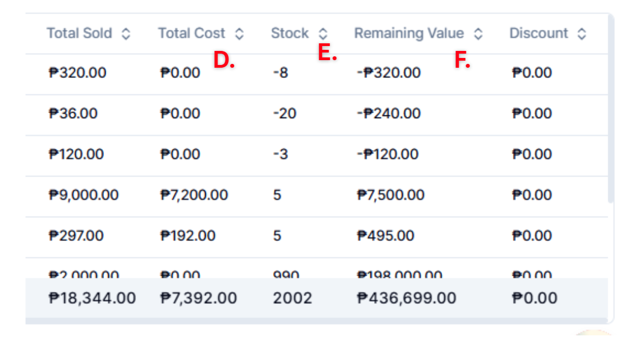644x338 pixels.
Task: Click the 2002 total stock summary
Action: tap(292, 298)
